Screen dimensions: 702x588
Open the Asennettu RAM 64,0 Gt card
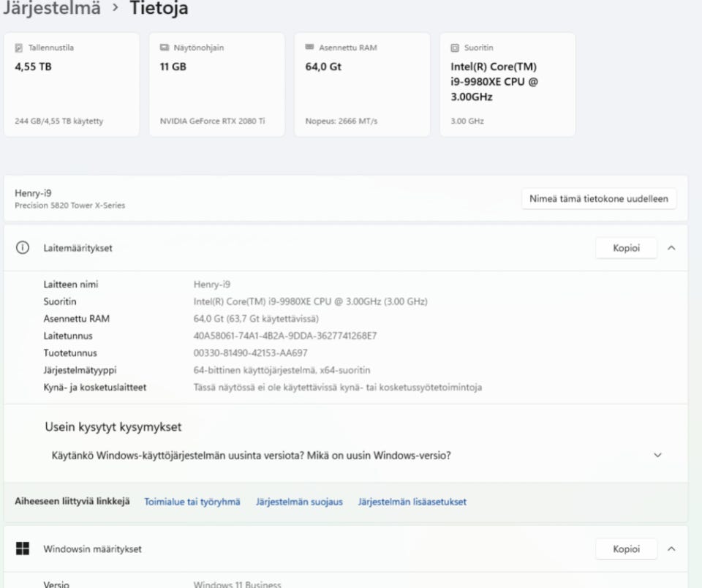[x=362, y=84]
